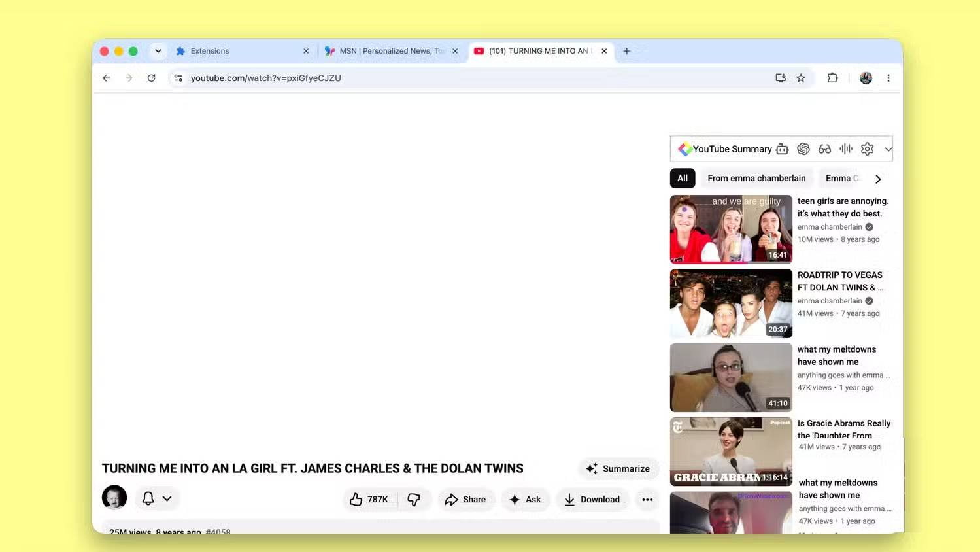Expand the YouTube Summary panel chevron
The image size is (980, 552).
click(888, 149)
